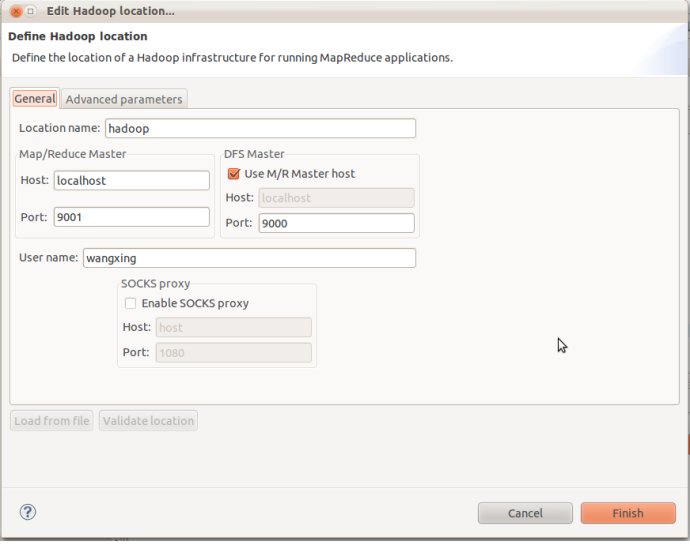Click the Location name label
This screenshot has width=690, height=545.
point(59,128)
